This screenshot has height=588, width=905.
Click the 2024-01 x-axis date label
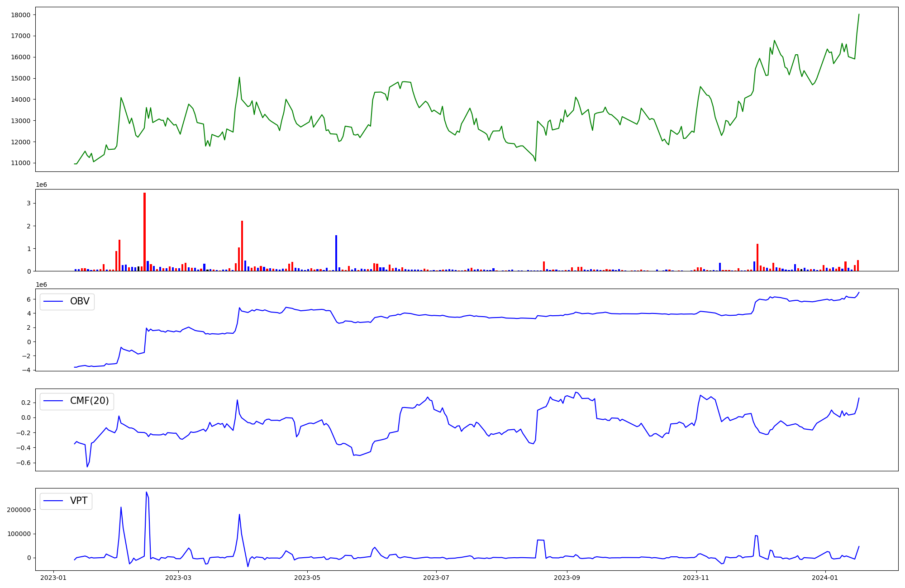pyautogui.click(x=825, y=578)
